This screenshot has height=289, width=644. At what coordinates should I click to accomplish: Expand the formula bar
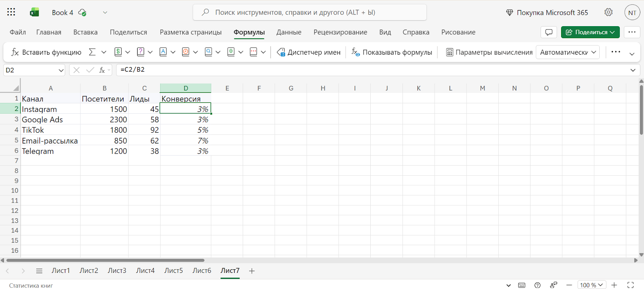tap(633, 70)
